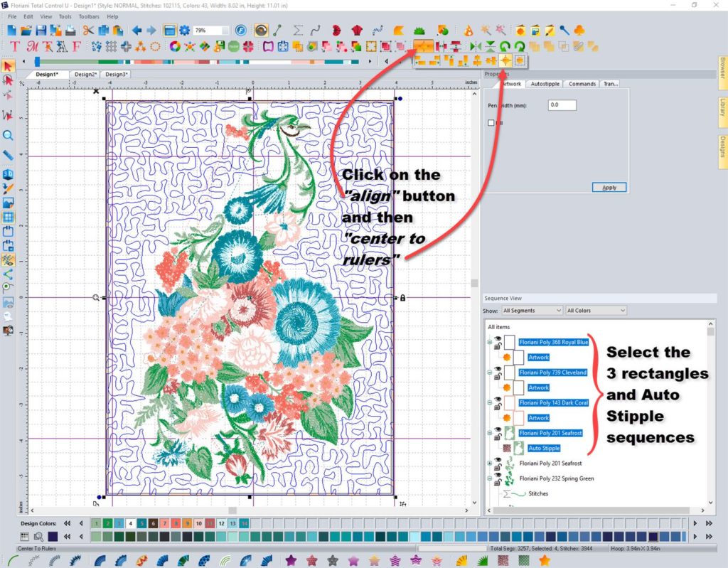Toggle the Fill checkbox in Properties
728x568 pixels.
tap(491, 123)
